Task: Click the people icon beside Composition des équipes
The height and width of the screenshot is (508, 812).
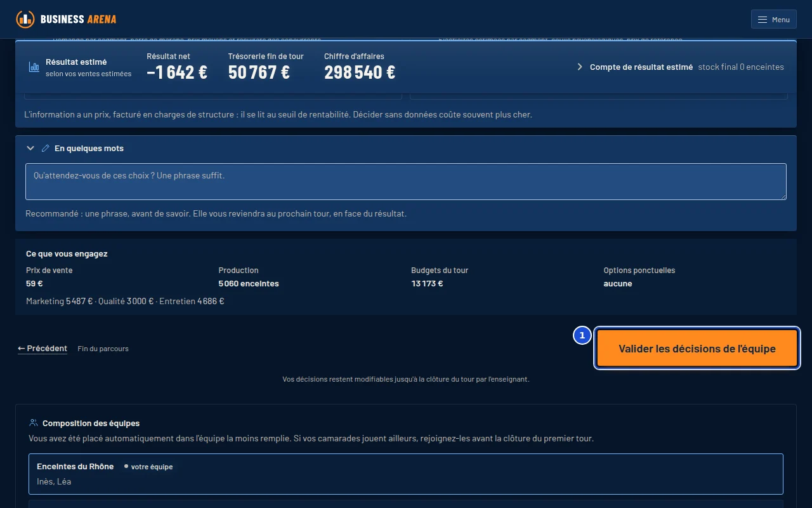Action: tap(34, 423)
